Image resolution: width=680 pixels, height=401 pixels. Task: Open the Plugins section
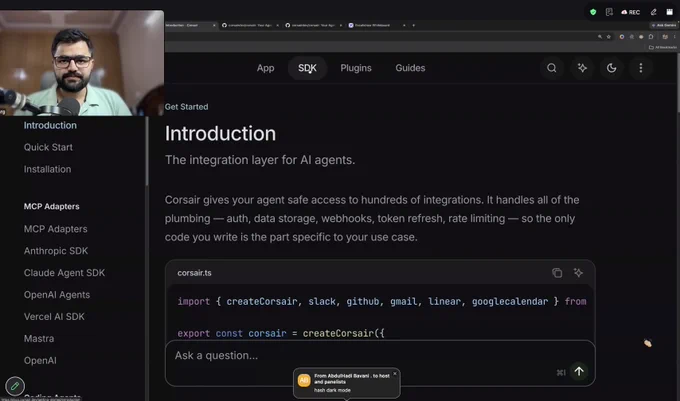[356, 68]
